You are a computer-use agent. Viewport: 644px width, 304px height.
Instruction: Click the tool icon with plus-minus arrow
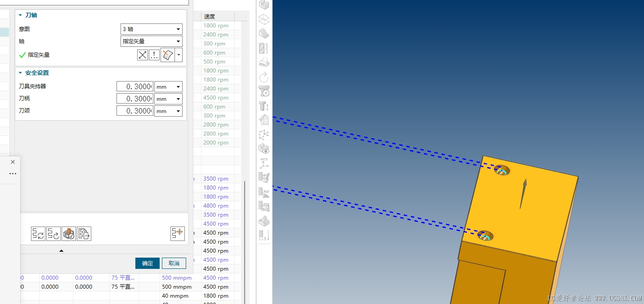coord(264,235)
